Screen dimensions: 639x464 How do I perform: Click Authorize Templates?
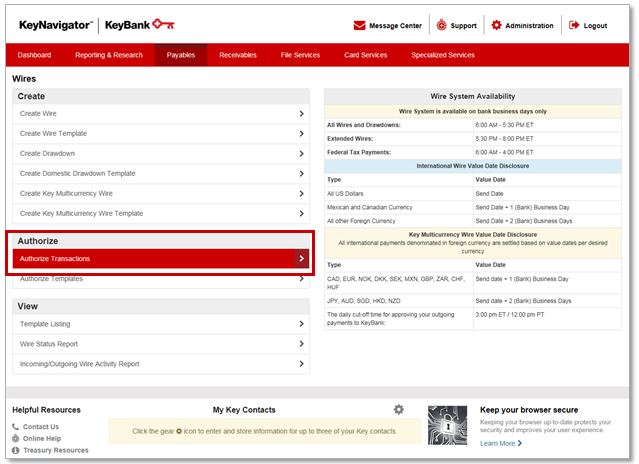pos(51,279)
